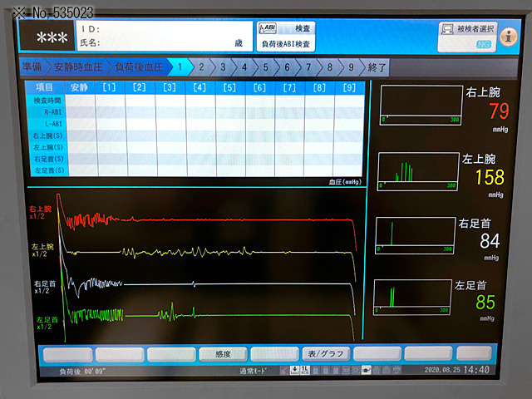The image size is (532, 399).
Task: Click the 2020.08.25 date display
Action: pyautogui.click(x=442, y=369)
